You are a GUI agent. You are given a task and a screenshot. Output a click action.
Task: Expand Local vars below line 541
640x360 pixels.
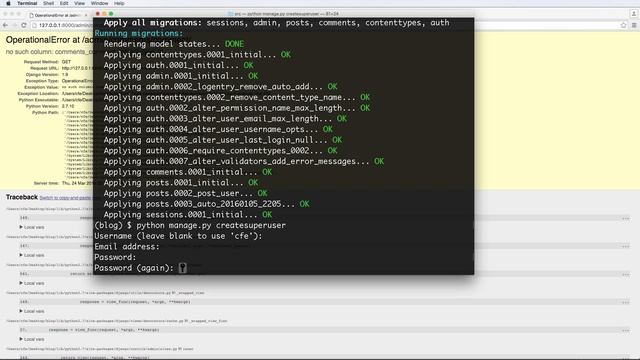[32, 283]
